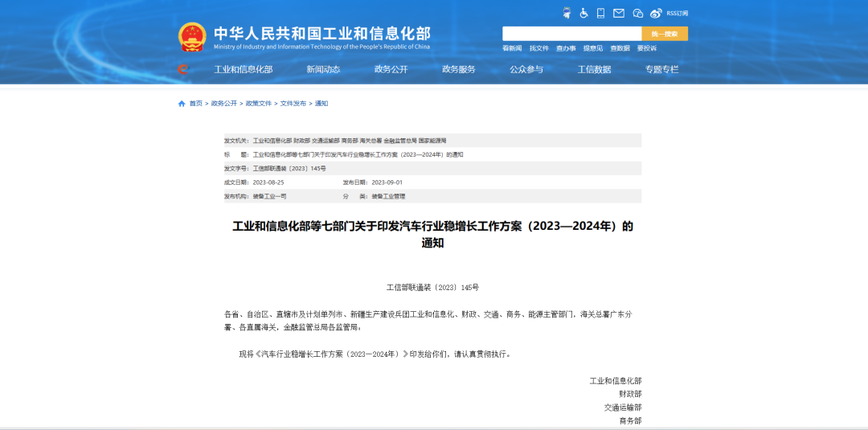Open the RSS订阅 link
868x430 pixels.
677,14
